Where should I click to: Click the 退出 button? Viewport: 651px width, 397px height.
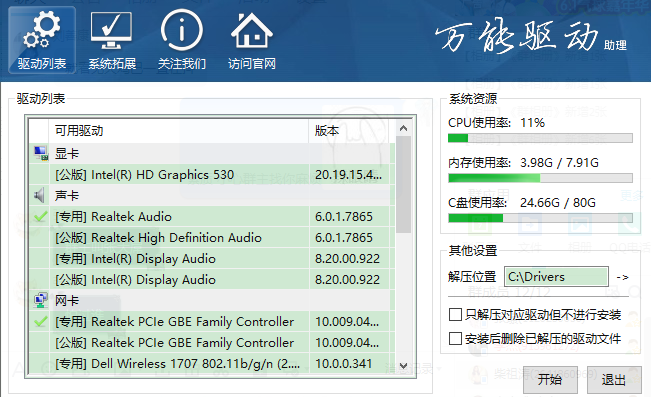click(614, 380)
